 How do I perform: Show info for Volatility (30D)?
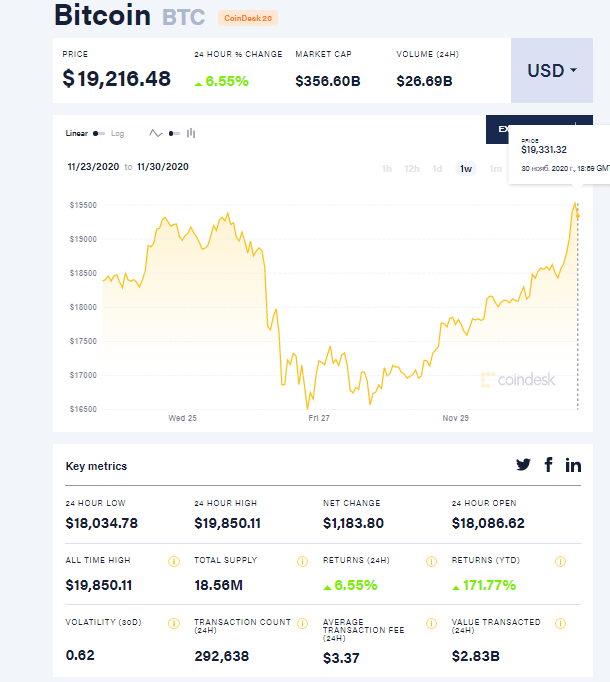pos(174,622)
